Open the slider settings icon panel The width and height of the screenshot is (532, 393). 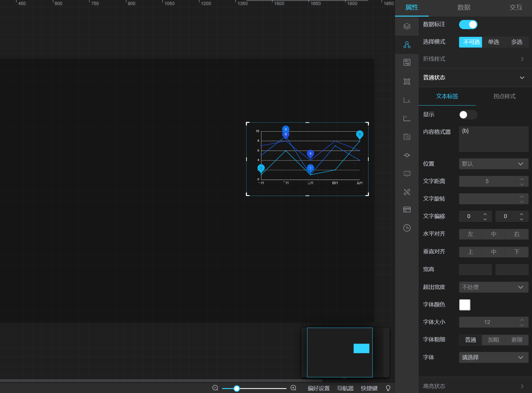pyautogui.click(x=407, y=63)
